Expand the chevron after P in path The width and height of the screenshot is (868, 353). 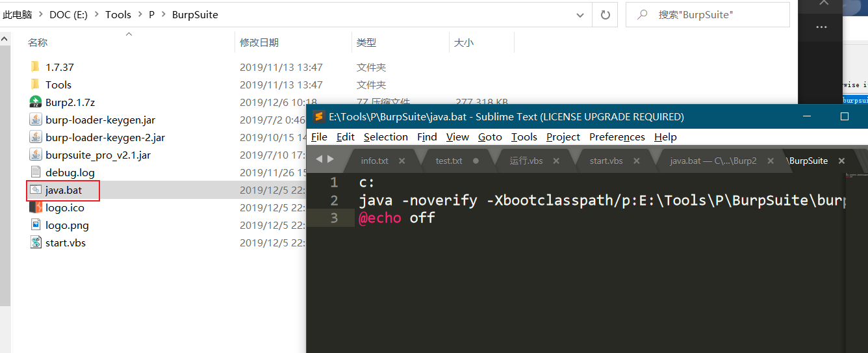[x=164, y=14]
